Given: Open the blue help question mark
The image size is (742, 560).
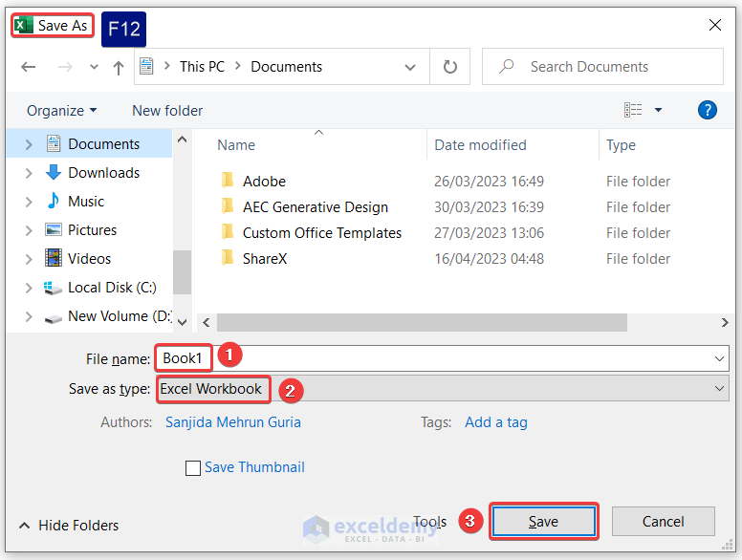Looking at the screenshot, I should (x=708, y=110).
